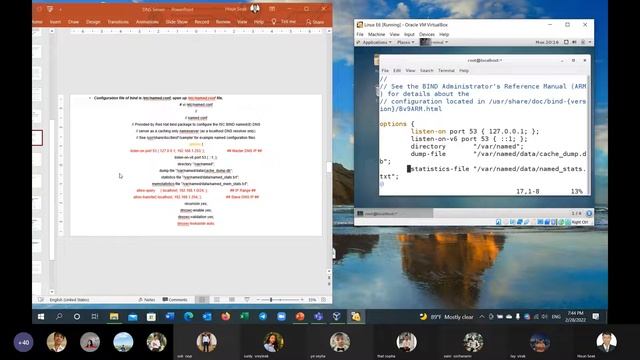Viewport: 640px width, 360px height.
Task: Open Excel from taskbar
Action: [x=244, y=317]
